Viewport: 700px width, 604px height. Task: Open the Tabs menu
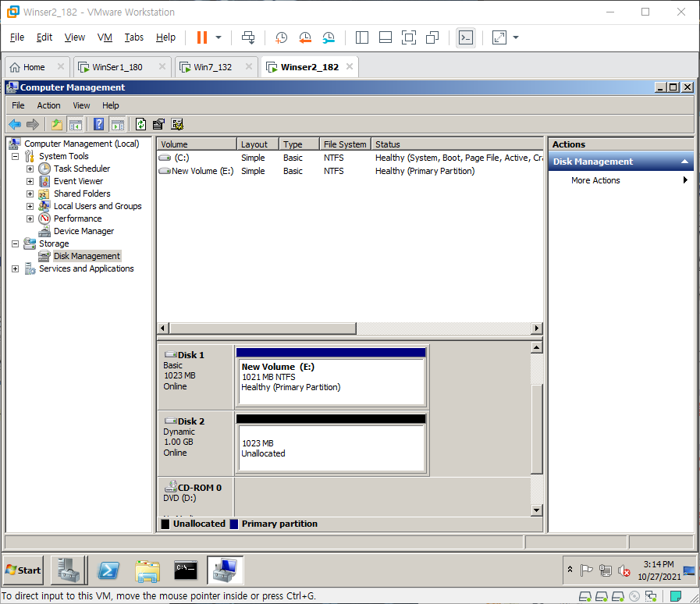pos(134,37)
